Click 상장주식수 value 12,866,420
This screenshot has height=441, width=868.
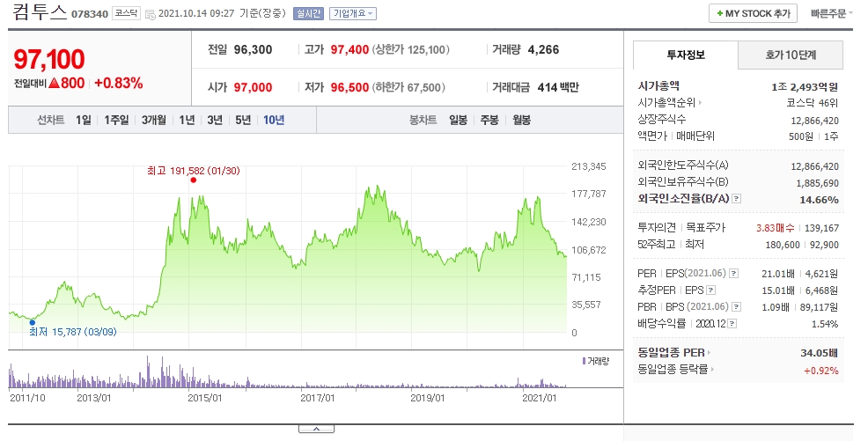click(x=815, y=121)
